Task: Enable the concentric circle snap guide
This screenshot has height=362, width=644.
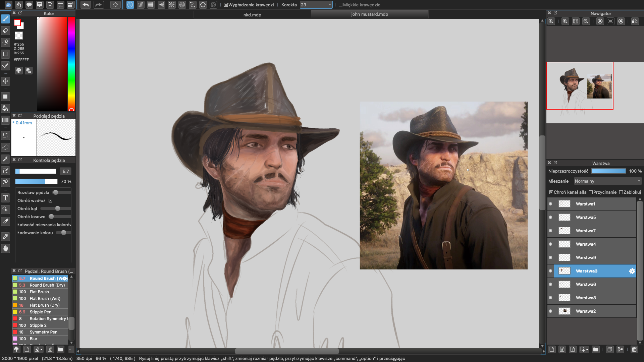Action: (182, 5)
